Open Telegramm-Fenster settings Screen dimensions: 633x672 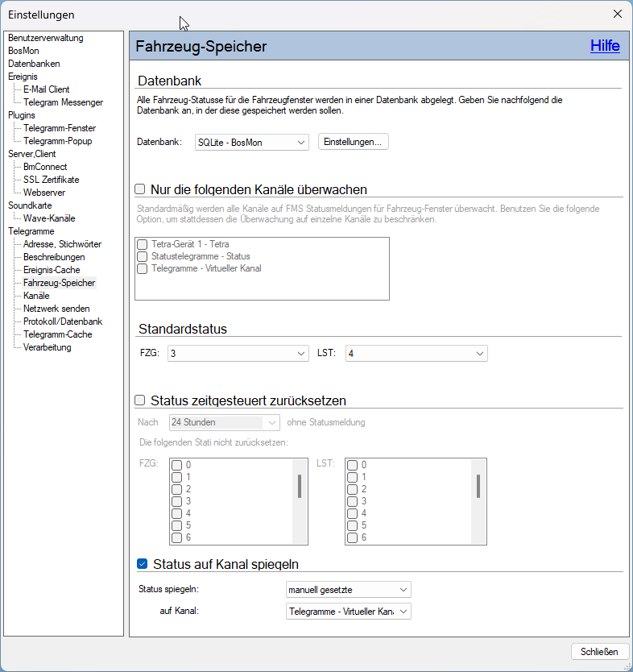point(60,128)
